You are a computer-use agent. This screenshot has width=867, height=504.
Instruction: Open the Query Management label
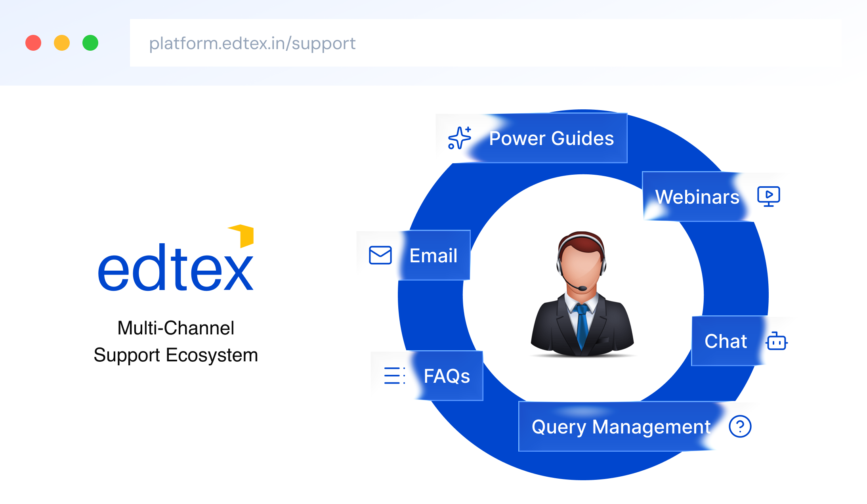[x=621, y=427]
